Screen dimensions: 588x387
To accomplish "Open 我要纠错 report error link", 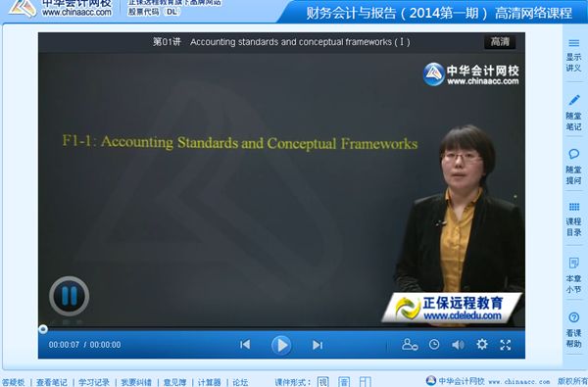I will click(x=136, y=382).
